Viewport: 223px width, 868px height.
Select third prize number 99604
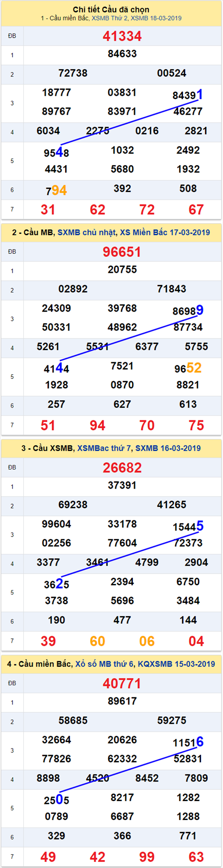click(x=56, y=524)
